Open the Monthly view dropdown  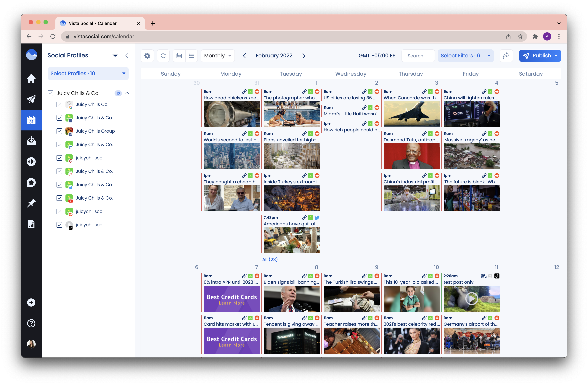pos(218,56)
